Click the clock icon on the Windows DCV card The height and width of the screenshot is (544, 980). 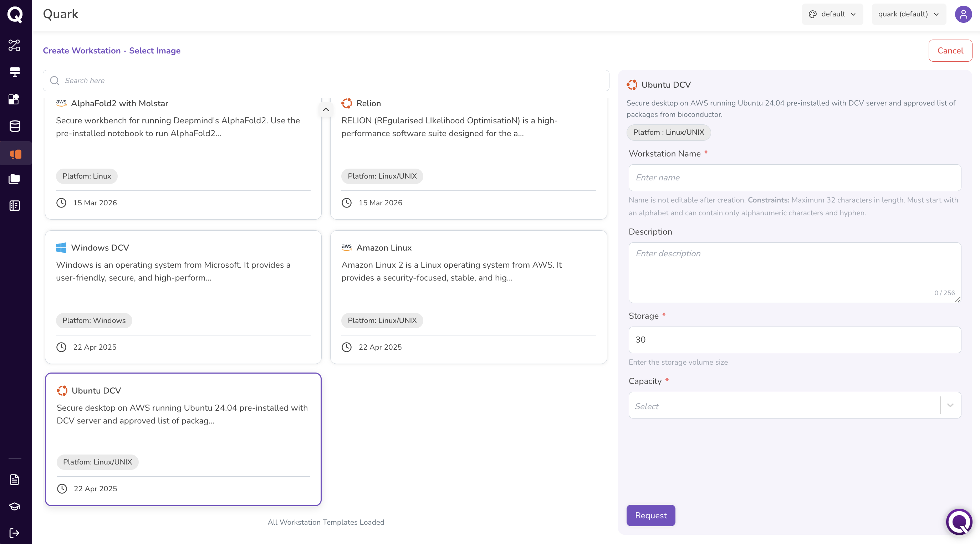[61, 347]
